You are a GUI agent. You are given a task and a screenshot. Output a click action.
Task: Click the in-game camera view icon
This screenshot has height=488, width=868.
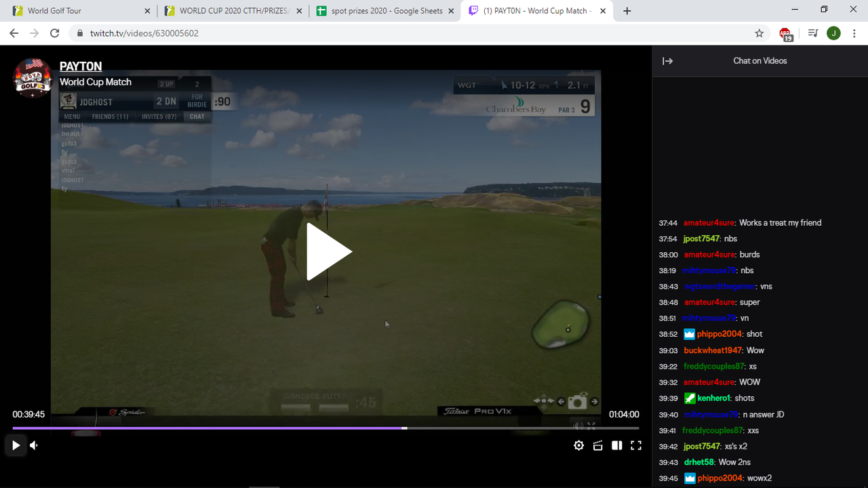pyautogui.click(x=577, y=402)
